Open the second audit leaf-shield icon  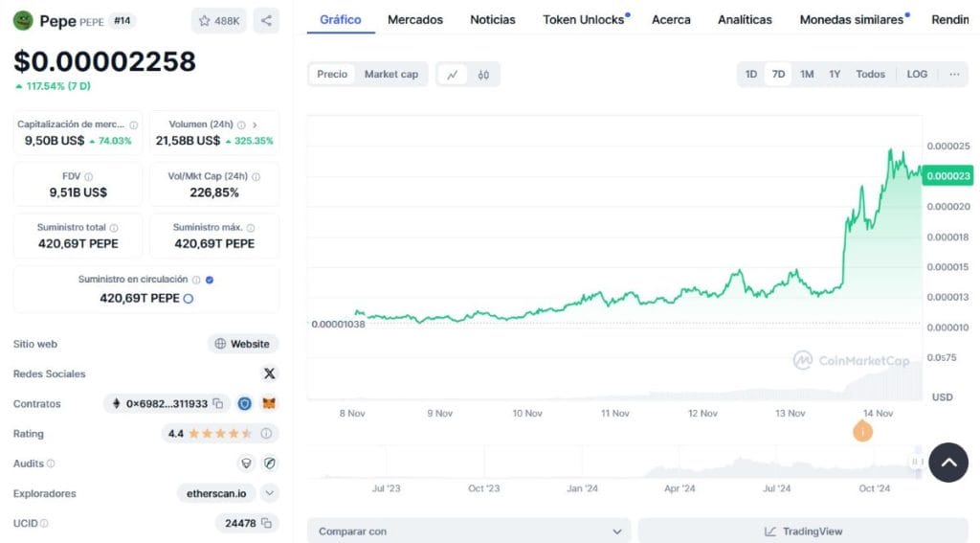point(269,464)
